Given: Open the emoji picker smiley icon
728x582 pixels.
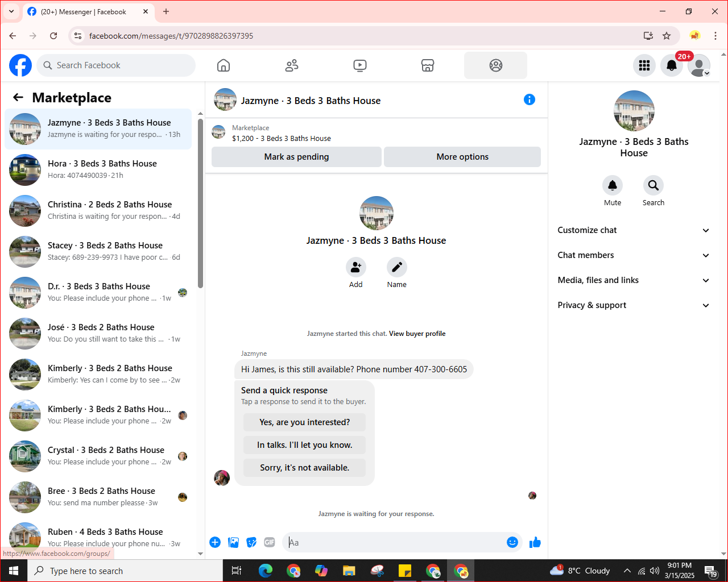Looking at the screenshot, I should pyautogui.click(x=512, y=542).
